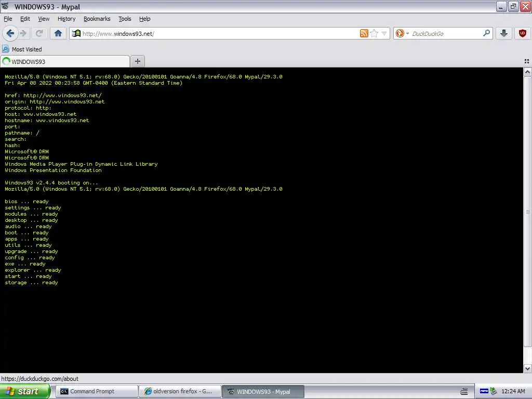532x399 pixels.
Task: Reload the page with the refresh icon
Action: click(39, 33)
